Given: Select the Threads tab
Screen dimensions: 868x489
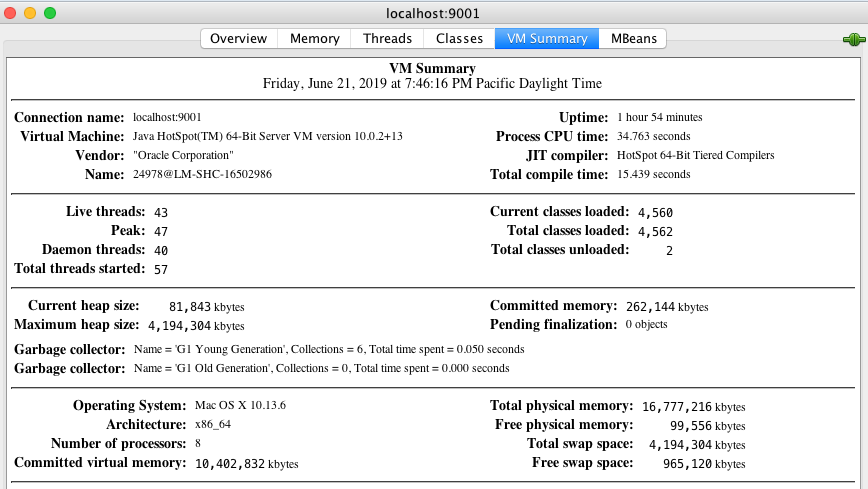Looking at the screenshot, I should point(387,39).
